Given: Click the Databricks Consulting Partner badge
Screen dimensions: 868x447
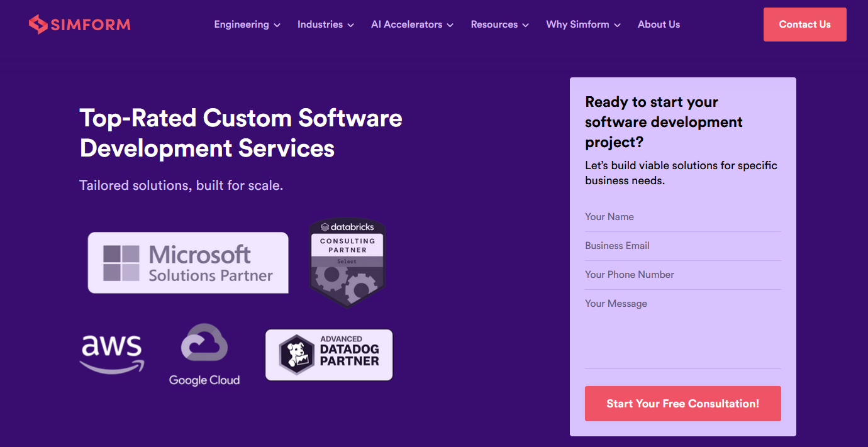Looking at the screenshot, I should (347, 263).
